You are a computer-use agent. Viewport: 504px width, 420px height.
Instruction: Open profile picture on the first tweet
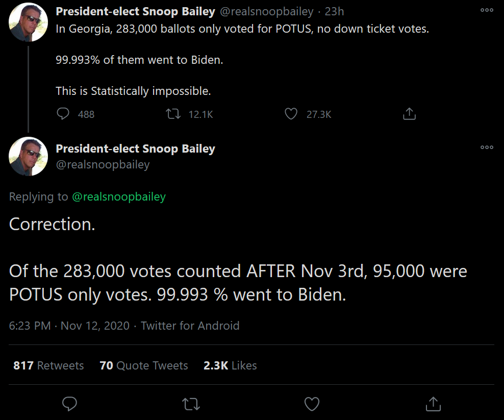click(28, 22)
